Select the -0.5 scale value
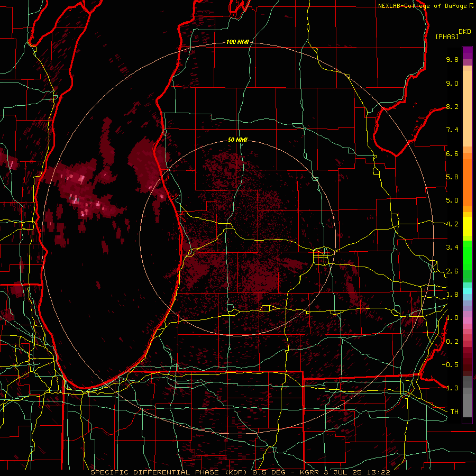 click(450, 365)
